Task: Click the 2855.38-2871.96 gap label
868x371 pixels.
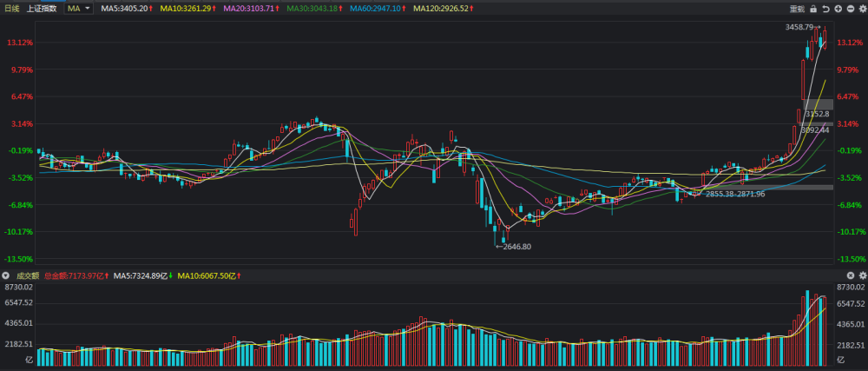Action: point(734,194)
